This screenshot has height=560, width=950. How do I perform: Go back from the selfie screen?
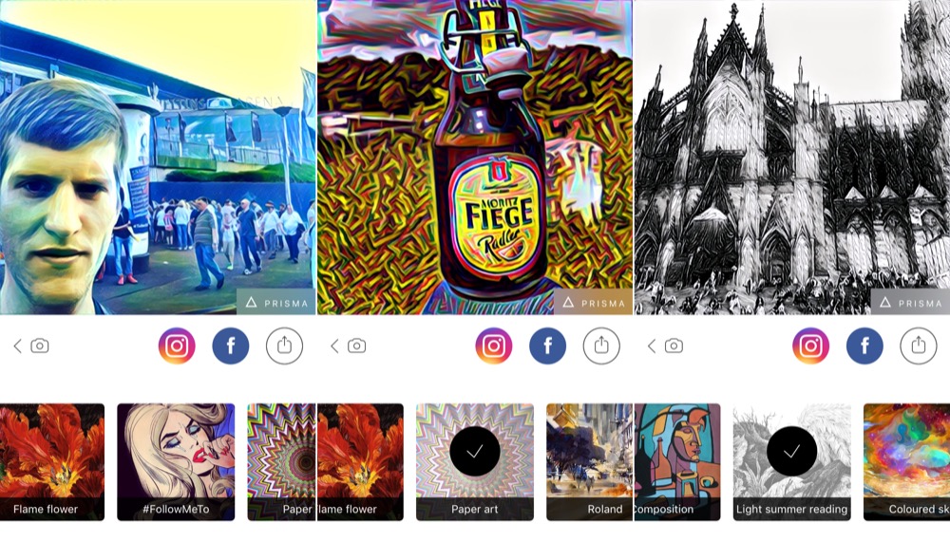[17, 345]
